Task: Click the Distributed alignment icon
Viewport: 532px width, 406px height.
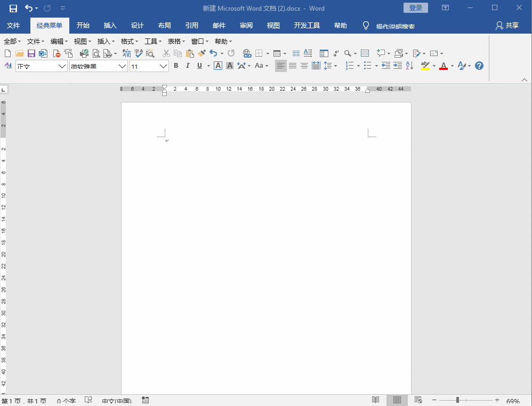Action: click(x=316, y=66)
